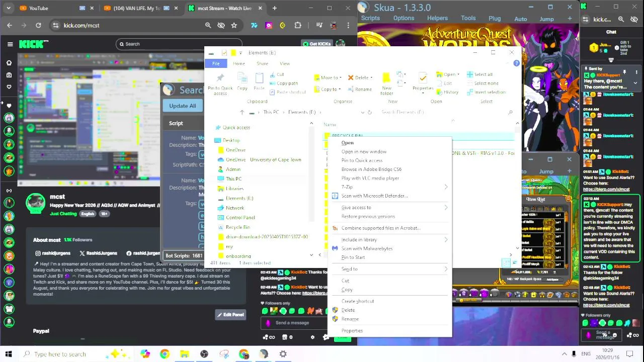
Task: Toggle the checkmark in Explorer's quick access toolbar
Action: coord(224,52)
